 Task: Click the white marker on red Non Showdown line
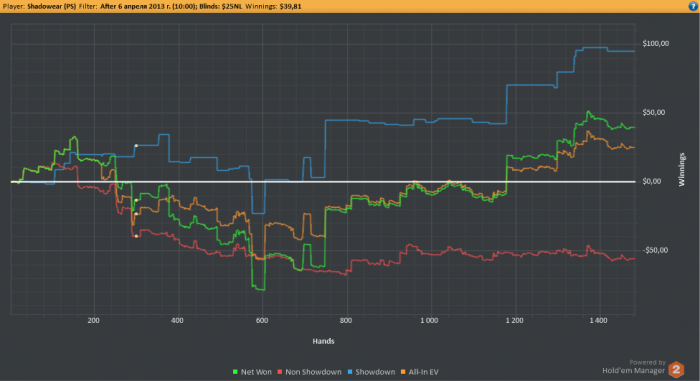point(137,236)
